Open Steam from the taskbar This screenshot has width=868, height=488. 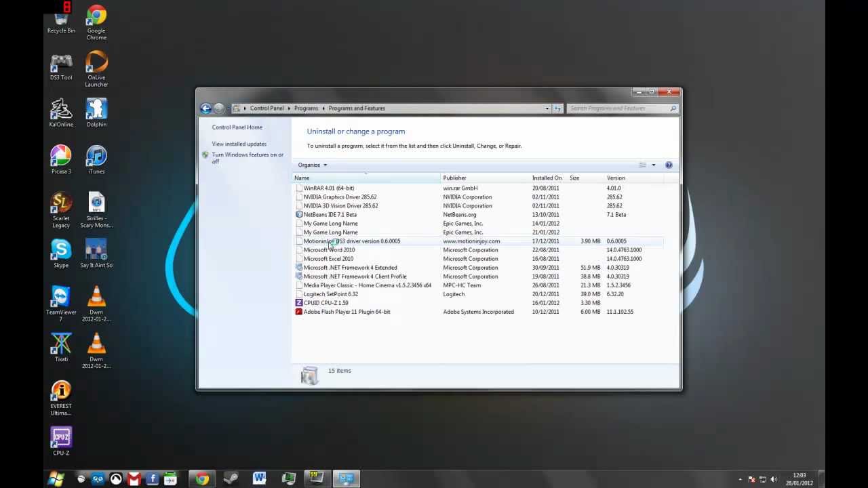pyautogui.click(x=231, y=479)
